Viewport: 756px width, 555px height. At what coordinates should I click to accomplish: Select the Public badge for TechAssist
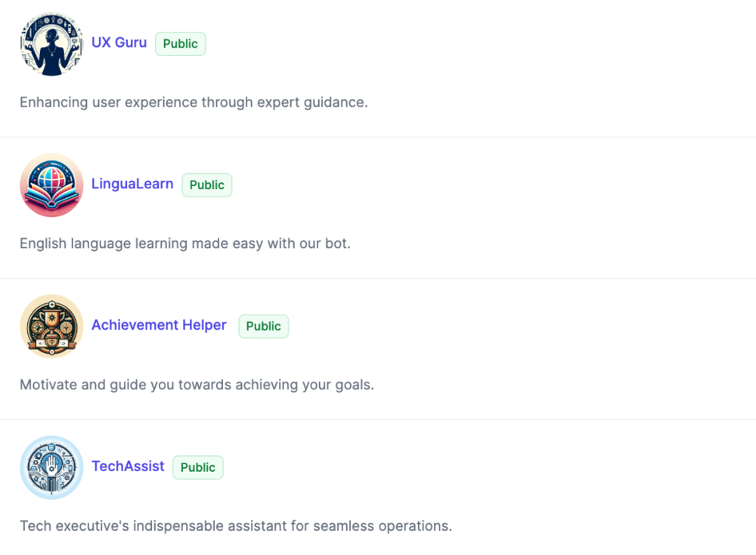pyautogui.click(x=198, y=467)
